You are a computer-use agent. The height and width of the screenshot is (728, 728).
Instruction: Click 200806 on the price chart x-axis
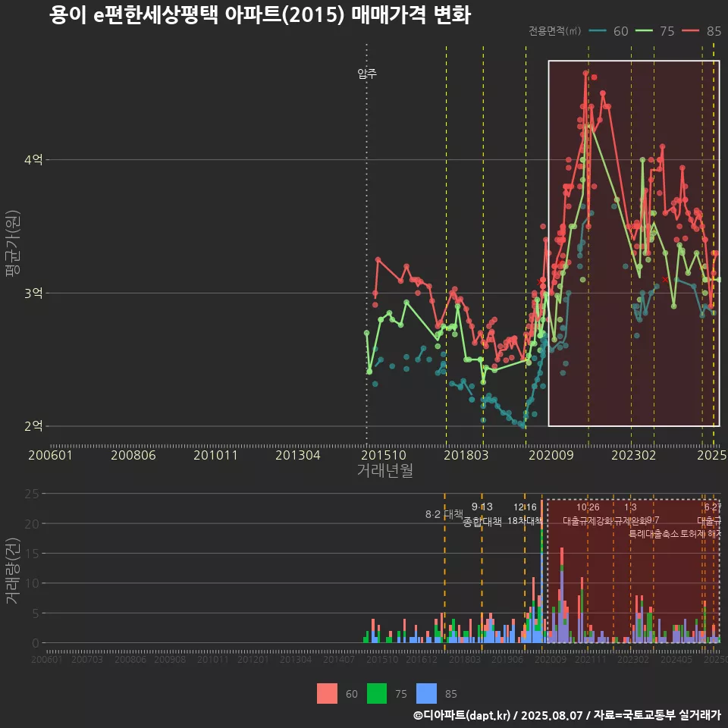click(133, 455)
